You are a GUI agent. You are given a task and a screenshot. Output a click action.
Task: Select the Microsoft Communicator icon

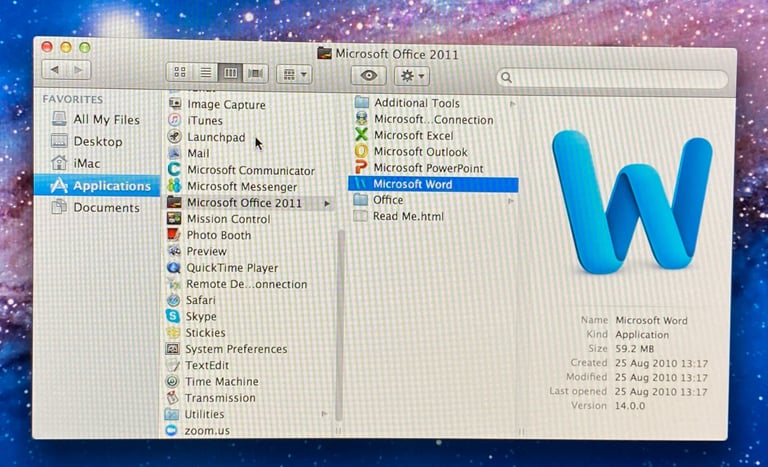point(174,170)
